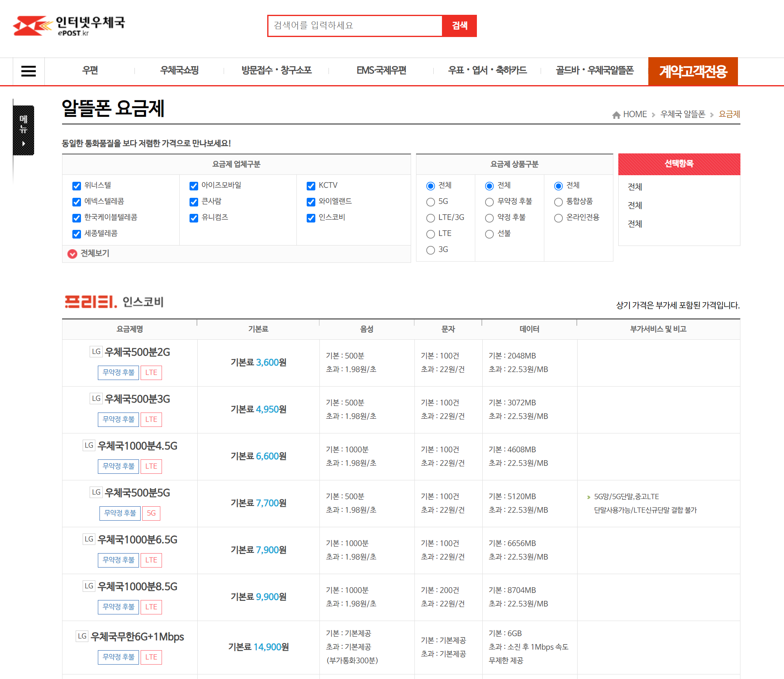The width and height of the screenshot is (784, 679).
Task: Open the EMS·국제우편 menu
Action: [x=381, y=70]
